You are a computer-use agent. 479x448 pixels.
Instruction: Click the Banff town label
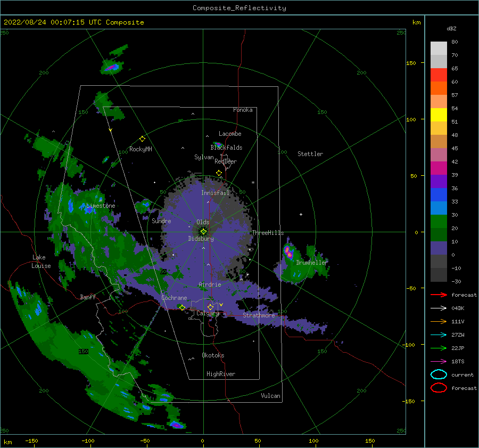pyautogui.click(x=88, y=297)
